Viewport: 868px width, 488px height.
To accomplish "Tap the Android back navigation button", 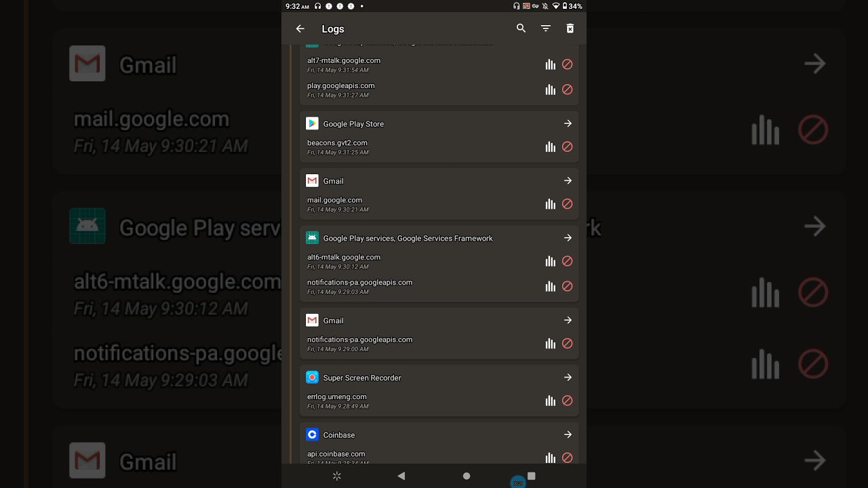I will (x=401, y=476).
